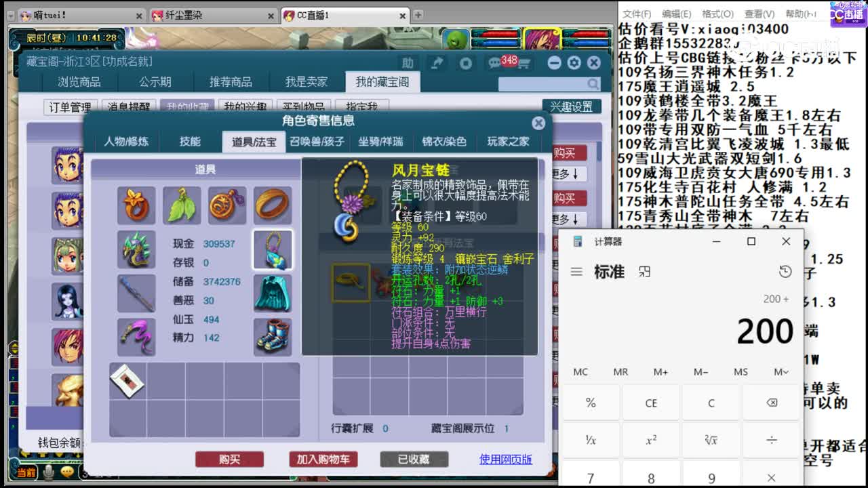
Task: Switch to the 玩家之家 tab
Action: pyautogui.click(x=508, y=142)
